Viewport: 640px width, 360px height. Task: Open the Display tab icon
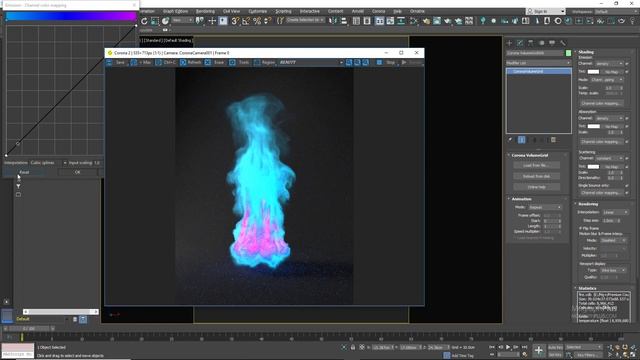pyautogui.click(x=552, y=43)
